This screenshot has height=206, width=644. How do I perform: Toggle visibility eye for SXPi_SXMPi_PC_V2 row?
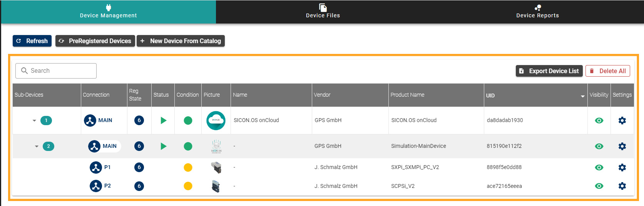[x=599, y=167]
